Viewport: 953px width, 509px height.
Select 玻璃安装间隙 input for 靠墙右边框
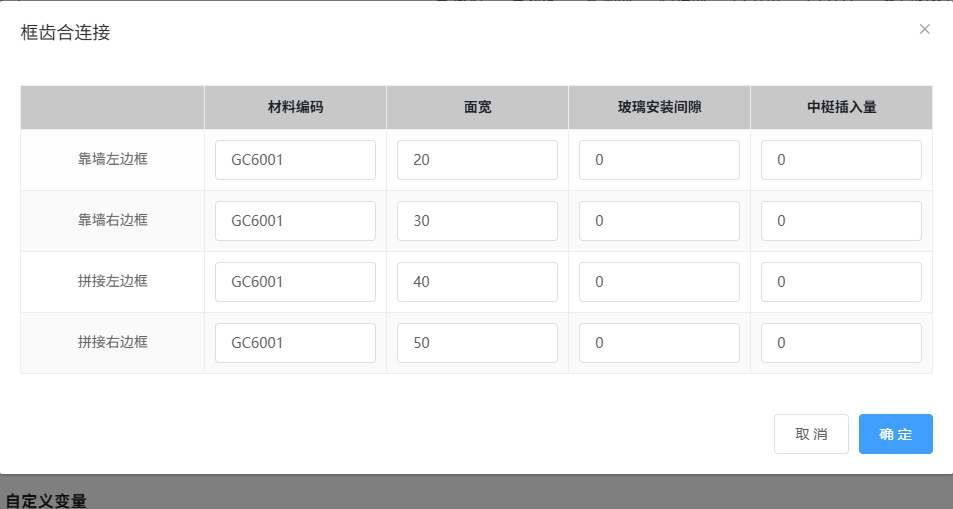point(659,221)
